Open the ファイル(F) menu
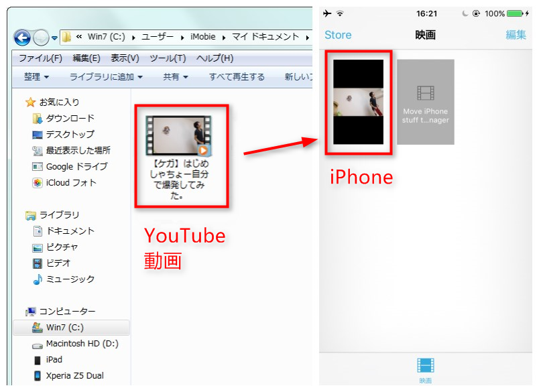This screenshot has width=539, height=392. tap(40, 58)
